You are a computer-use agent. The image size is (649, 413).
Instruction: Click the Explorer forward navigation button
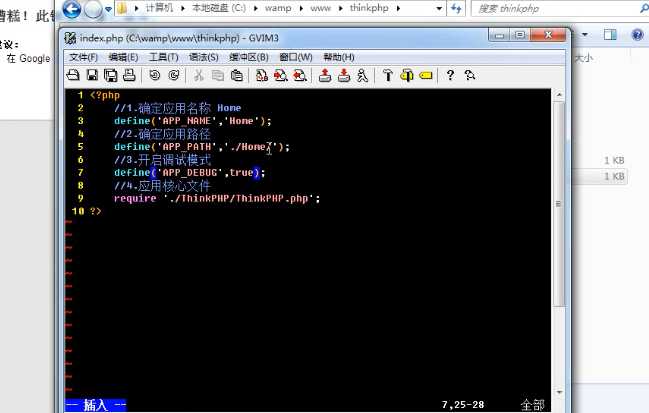[x=93, y=9]
